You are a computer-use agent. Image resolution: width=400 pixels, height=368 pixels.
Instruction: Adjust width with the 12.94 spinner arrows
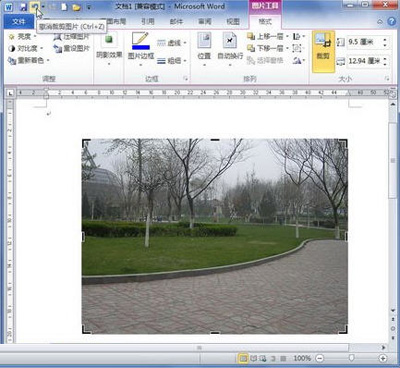pyautogui.click(x=385, y=61)
